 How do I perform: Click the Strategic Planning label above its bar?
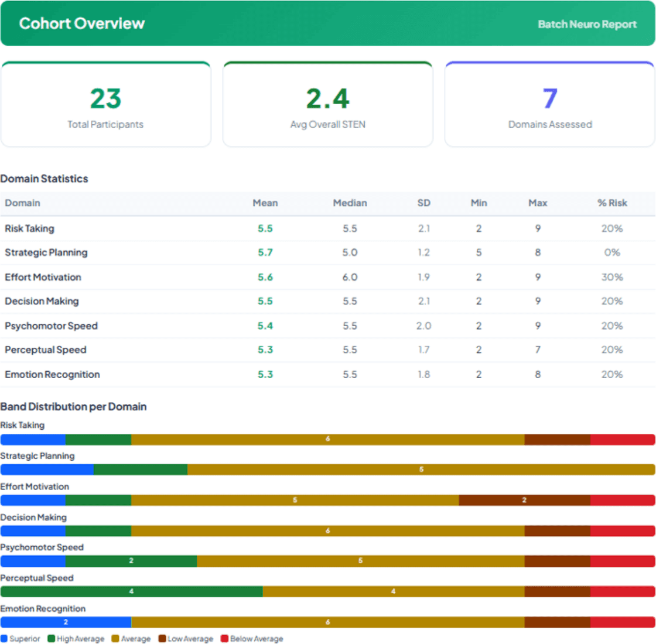[x=37, y=456]
